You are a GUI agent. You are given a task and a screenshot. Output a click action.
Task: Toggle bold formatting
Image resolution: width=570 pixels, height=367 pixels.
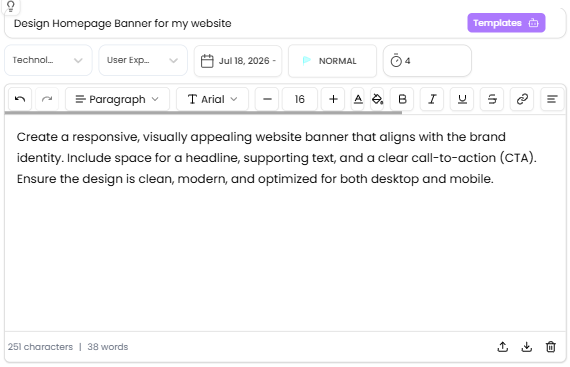tap(402, 99)
